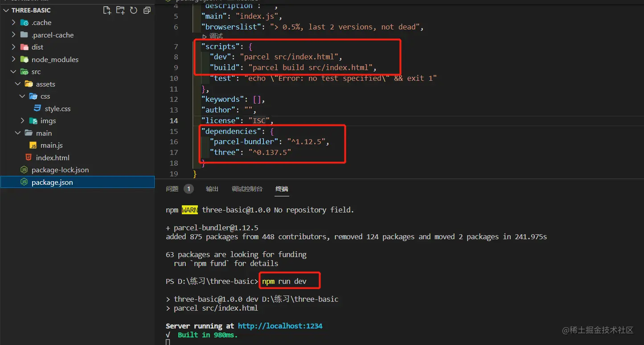Refresh the explorer with the refresh icon

[134, 10]
